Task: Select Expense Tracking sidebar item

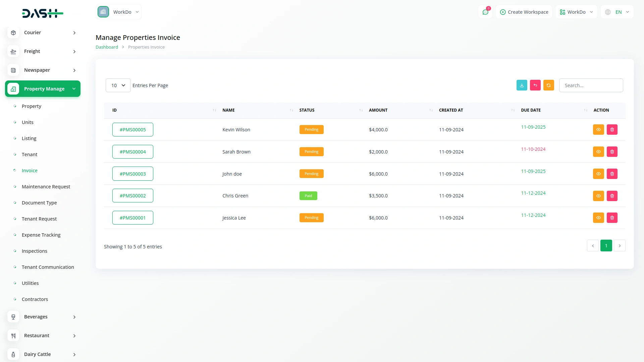Action: (x=41, y=235)
